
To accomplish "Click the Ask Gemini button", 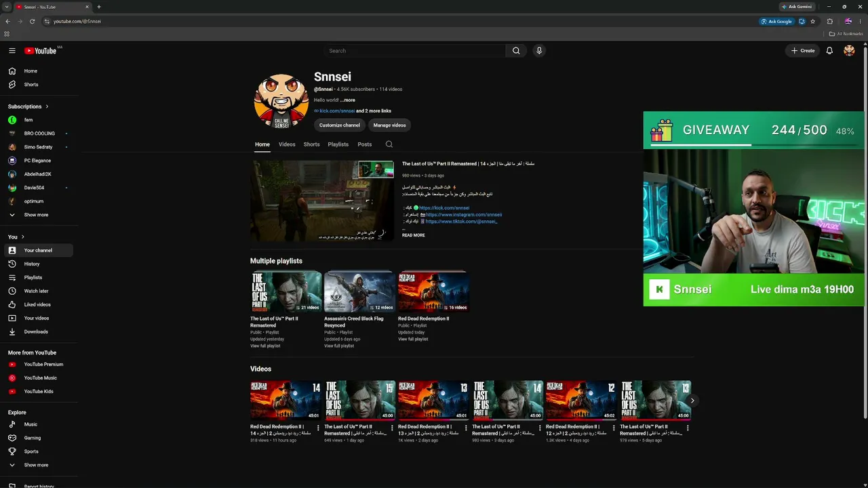I will 797,7.
